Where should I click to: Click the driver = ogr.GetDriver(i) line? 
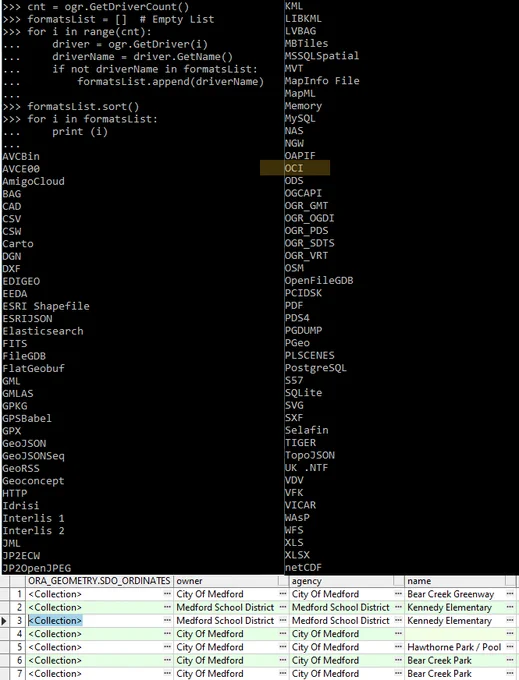(x=130, y=44)
